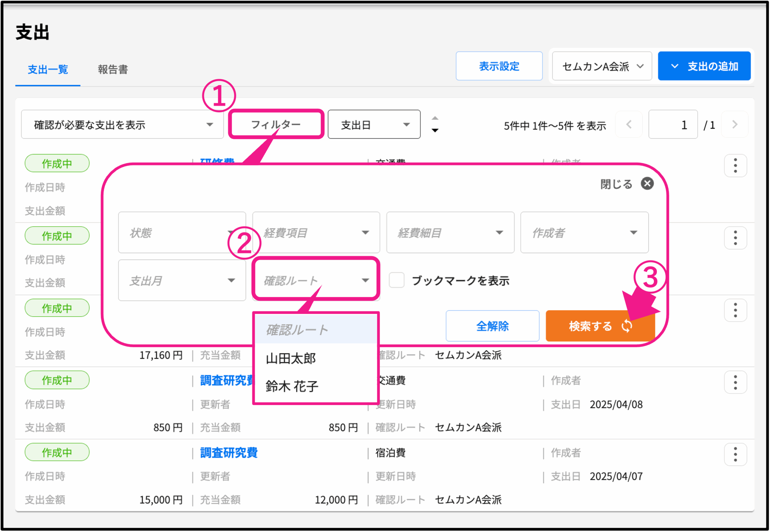Open three-dot menu for 宿泊費 expense row
The height and width of the screenshot is (532, 770).
[x=735, y=455]
